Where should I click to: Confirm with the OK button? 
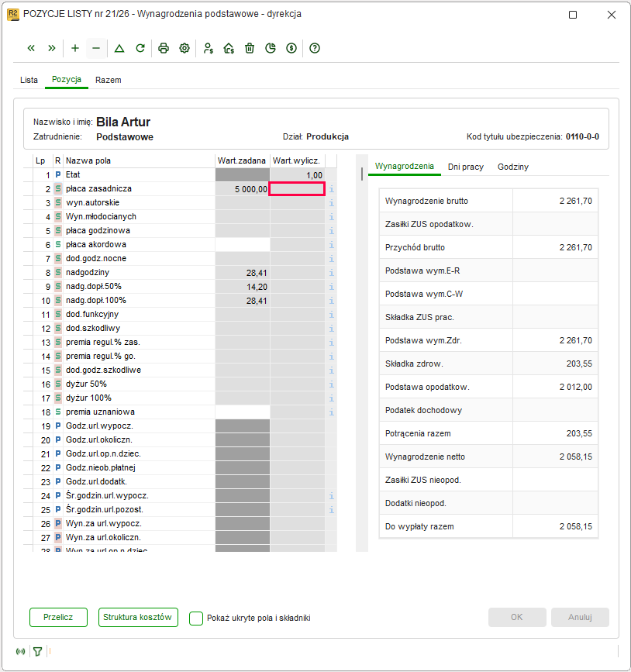[517, 617]
